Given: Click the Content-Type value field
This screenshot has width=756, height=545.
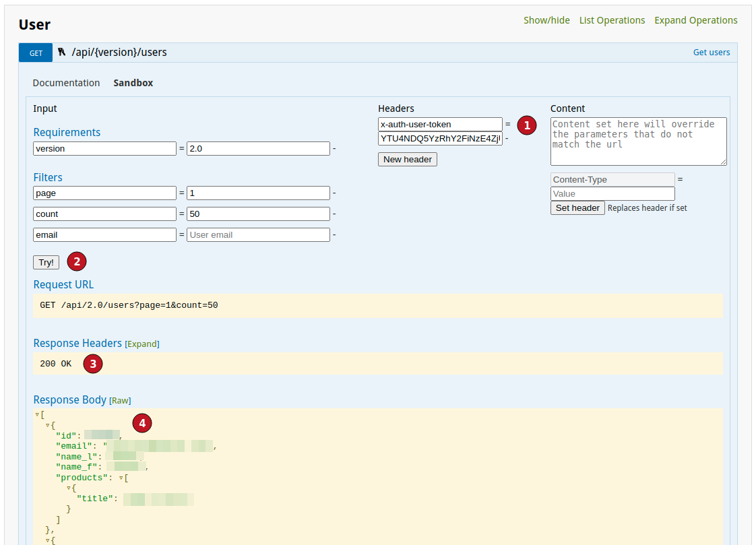Looking at the screenshot, I should pyautogui.click(x=612, y=194).
